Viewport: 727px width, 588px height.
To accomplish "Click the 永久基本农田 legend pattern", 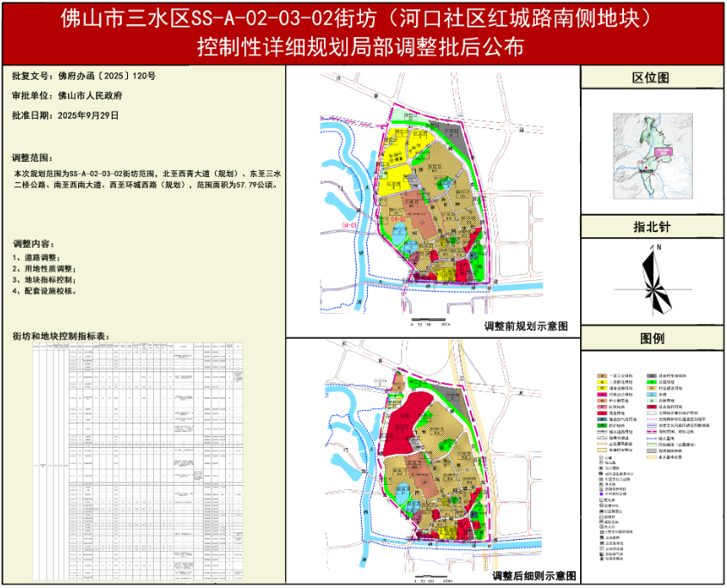I will tap(651, 457).
